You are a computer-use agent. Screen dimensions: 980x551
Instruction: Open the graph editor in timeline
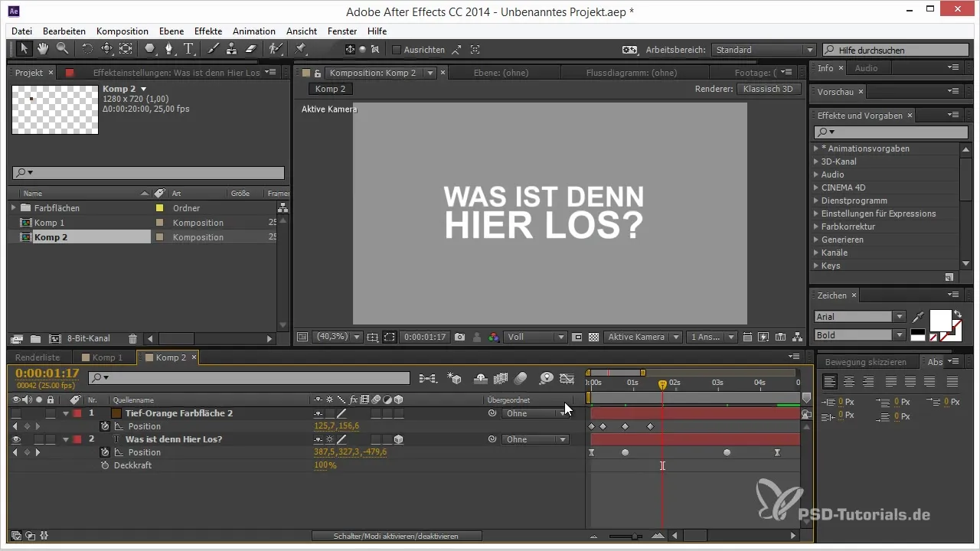pos(567,378)
